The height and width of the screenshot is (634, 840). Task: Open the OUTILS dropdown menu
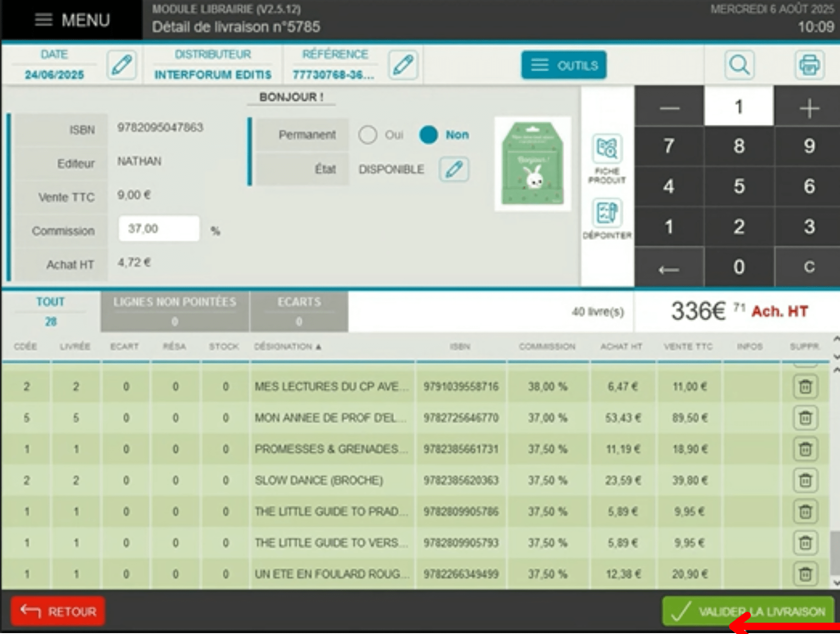(563, 65)
